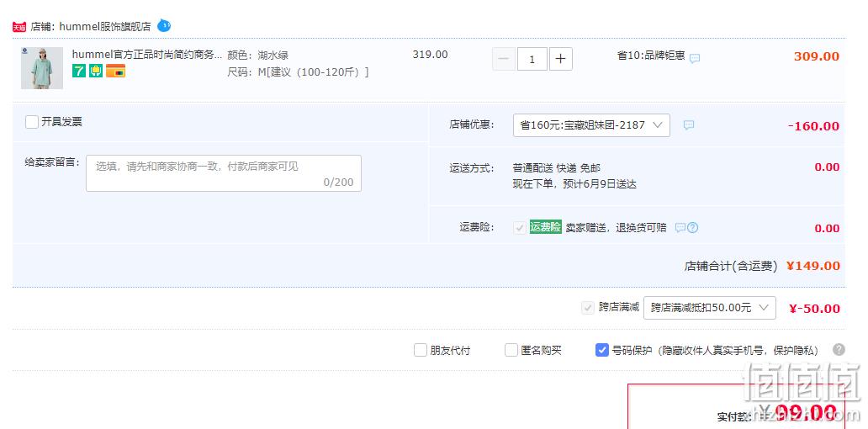This screenshot has width=868, height=429.
Task: Click the green 运费险 label tag
Action: [546, 227]
